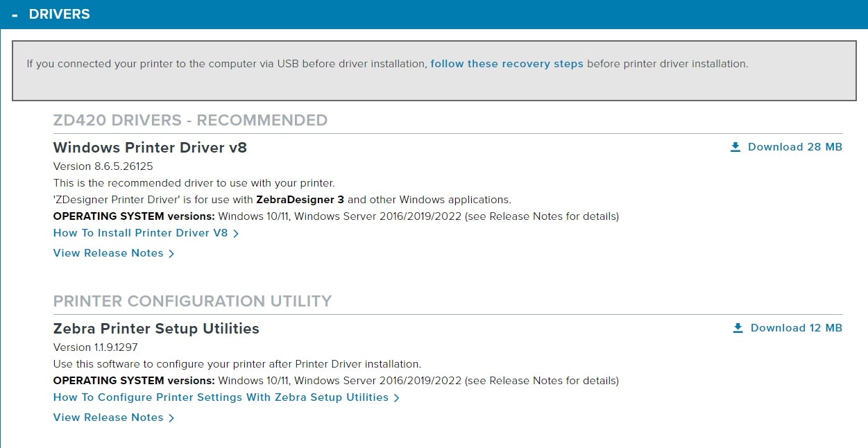
Task: Collapse the DRIVERS section with minus icon
Action: pyautogui.click(x=15, y=15)
